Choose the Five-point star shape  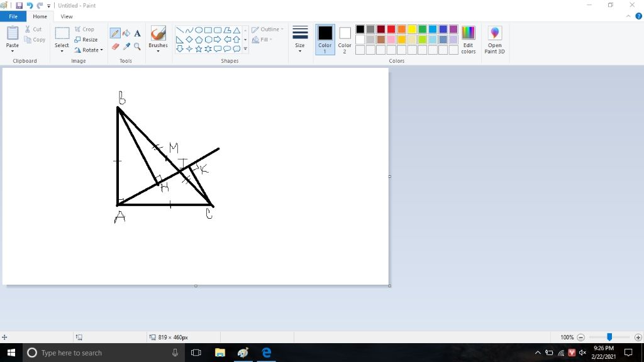coord(199,49)
